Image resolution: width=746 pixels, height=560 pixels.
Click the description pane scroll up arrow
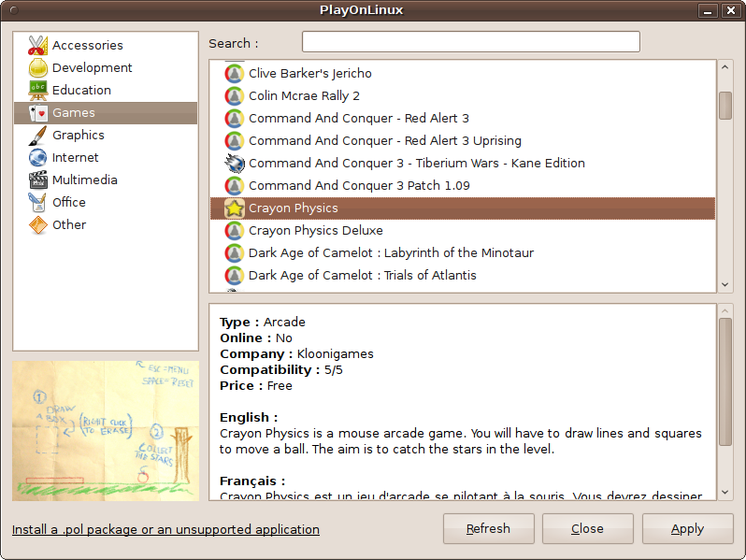pyautogui.click(x=725, y=311)
